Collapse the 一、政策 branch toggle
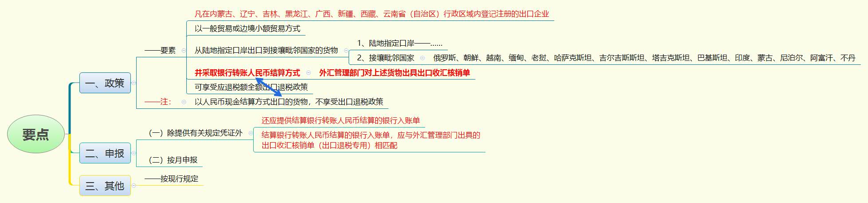Screen dimensions: 868x203 tap(134, 83)
